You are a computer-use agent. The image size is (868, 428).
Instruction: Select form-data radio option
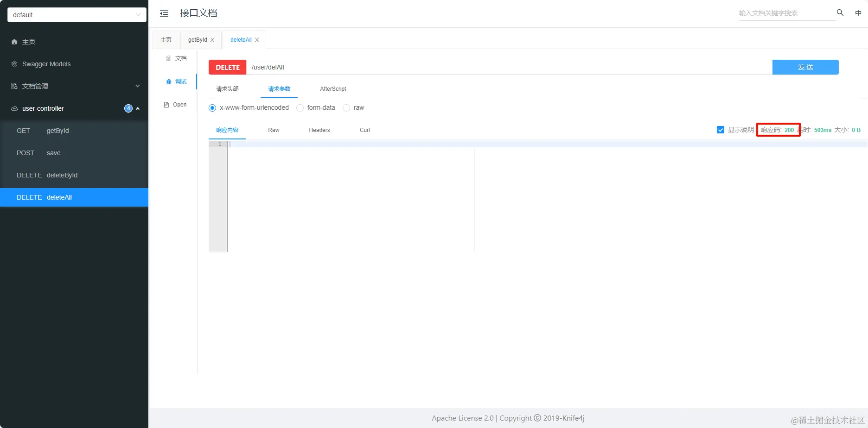click(x=300, y=108)
